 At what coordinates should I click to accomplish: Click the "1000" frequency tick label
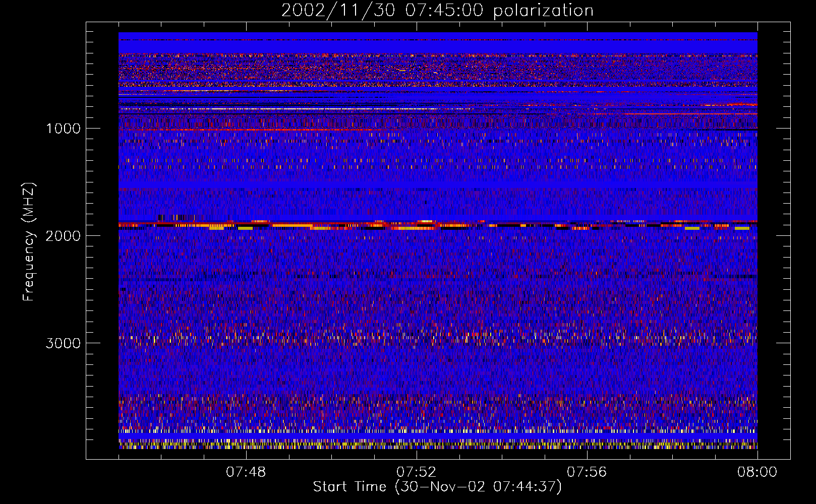coord(63,129)
